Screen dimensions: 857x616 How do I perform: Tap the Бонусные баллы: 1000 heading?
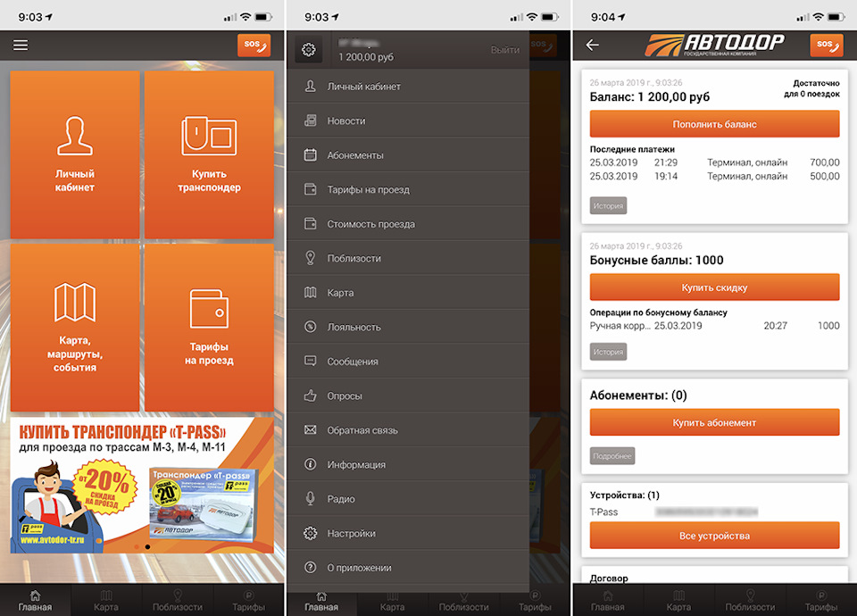656,260
